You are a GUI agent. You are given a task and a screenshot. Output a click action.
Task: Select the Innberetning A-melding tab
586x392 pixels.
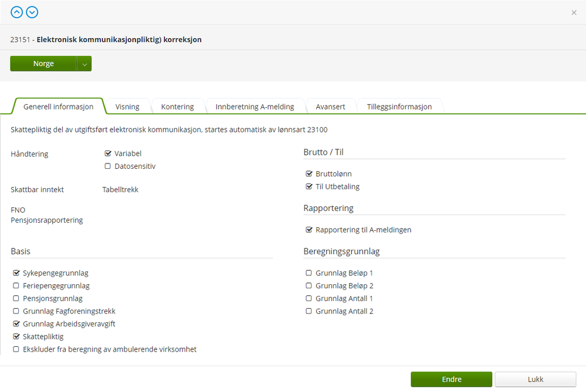pyautogui.click(x=255, y=107)
